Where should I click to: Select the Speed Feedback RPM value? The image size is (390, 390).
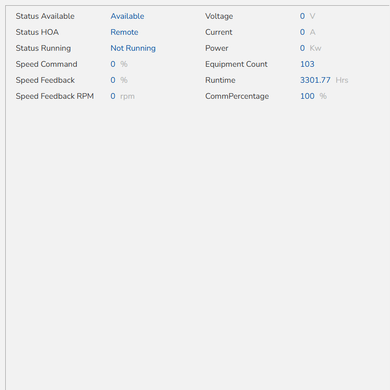pos(113,96)
